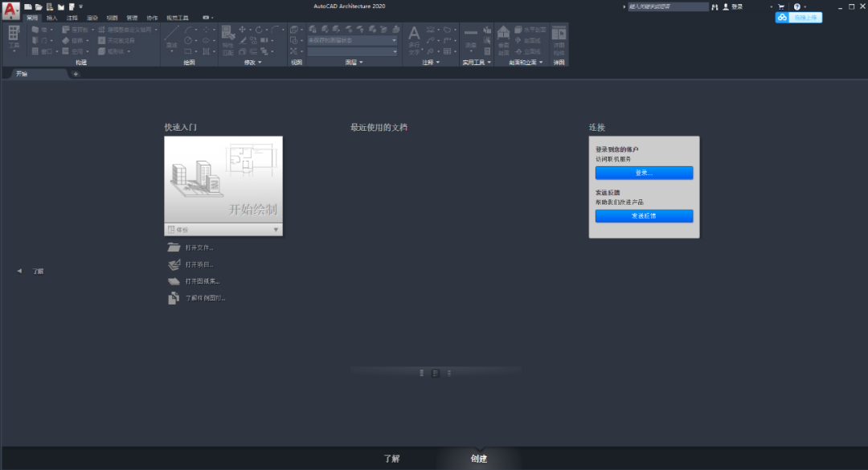Click the 打开文件... link
The image size is (868, 470).
coord(199,247)
